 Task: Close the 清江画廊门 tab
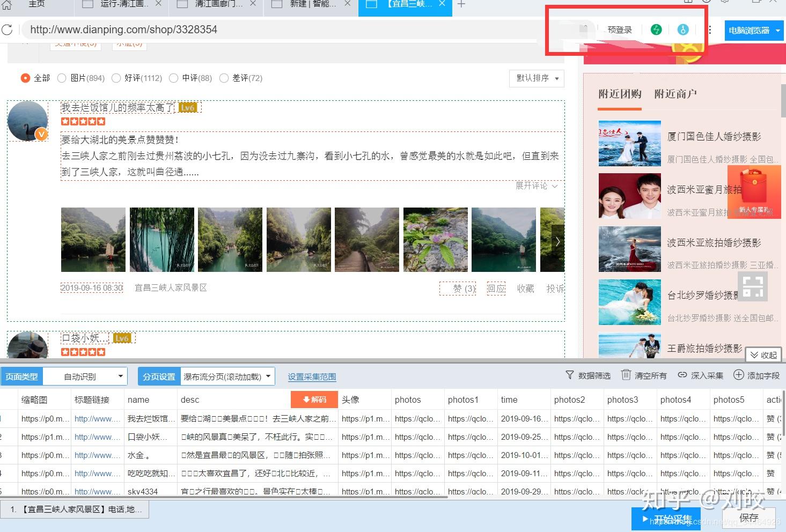coord(253,4)
